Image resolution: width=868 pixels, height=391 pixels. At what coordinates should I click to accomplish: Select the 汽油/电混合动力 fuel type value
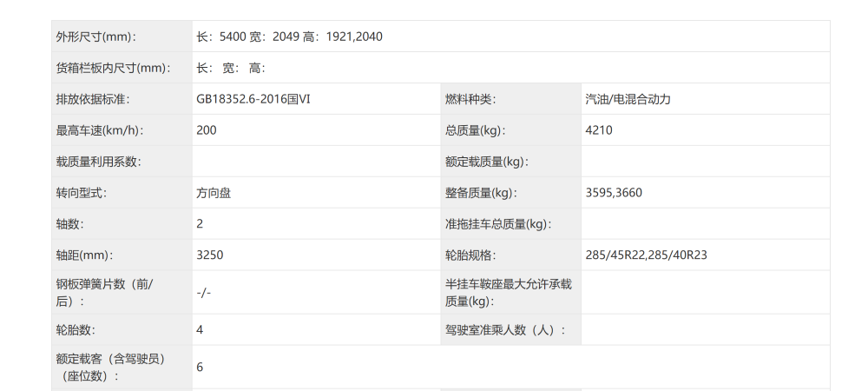[x=628, y=99]
